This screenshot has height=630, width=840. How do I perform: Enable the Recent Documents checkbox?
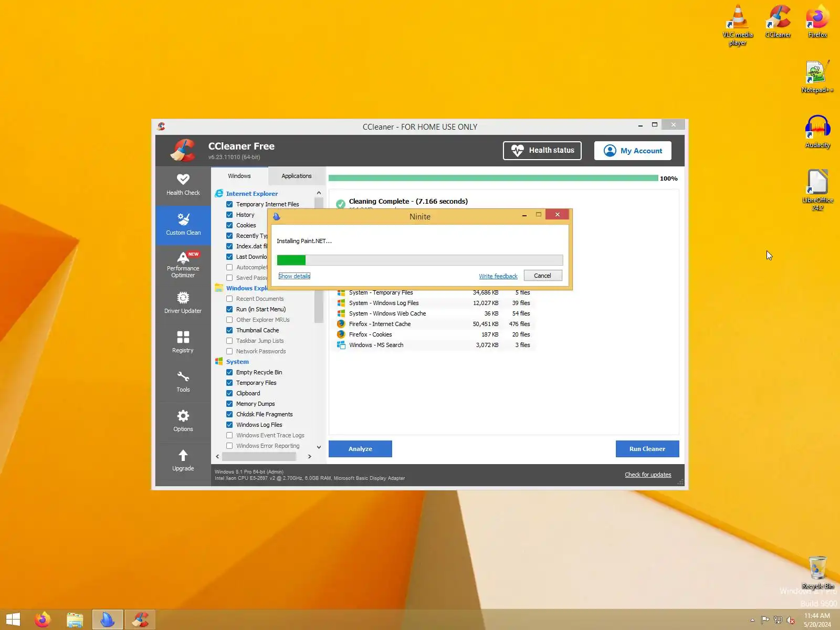point(229,299)
